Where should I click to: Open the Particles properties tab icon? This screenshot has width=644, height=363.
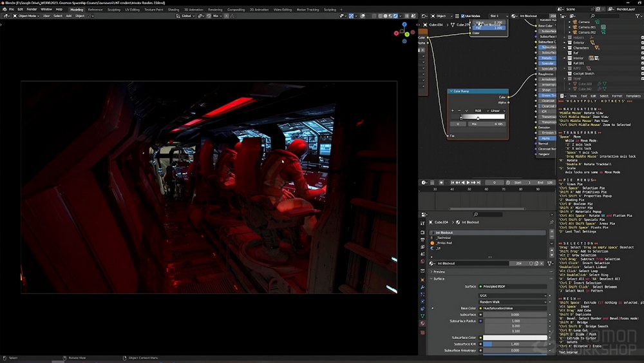422,295
